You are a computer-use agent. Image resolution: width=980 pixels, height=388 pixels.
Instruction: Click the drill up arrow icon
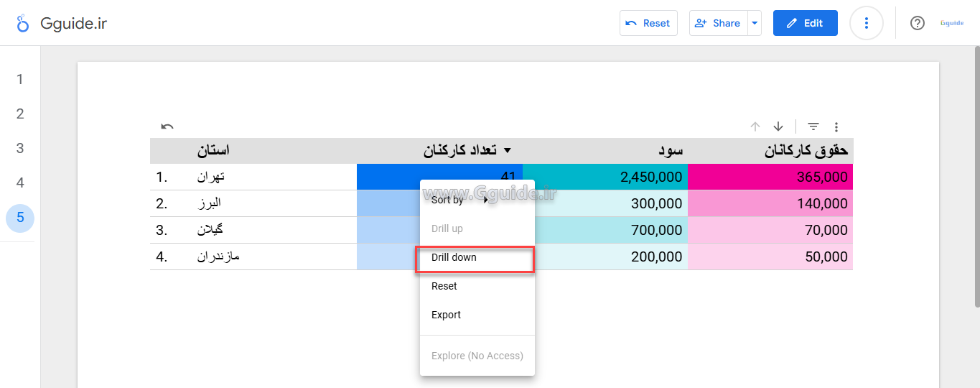755,126
